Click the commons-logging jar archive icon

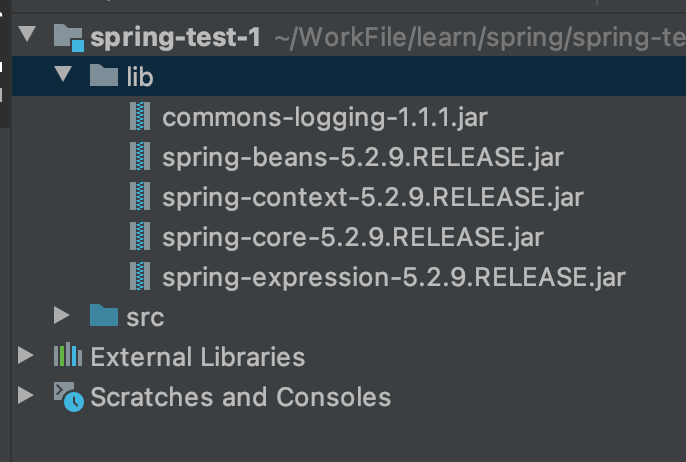141,117
